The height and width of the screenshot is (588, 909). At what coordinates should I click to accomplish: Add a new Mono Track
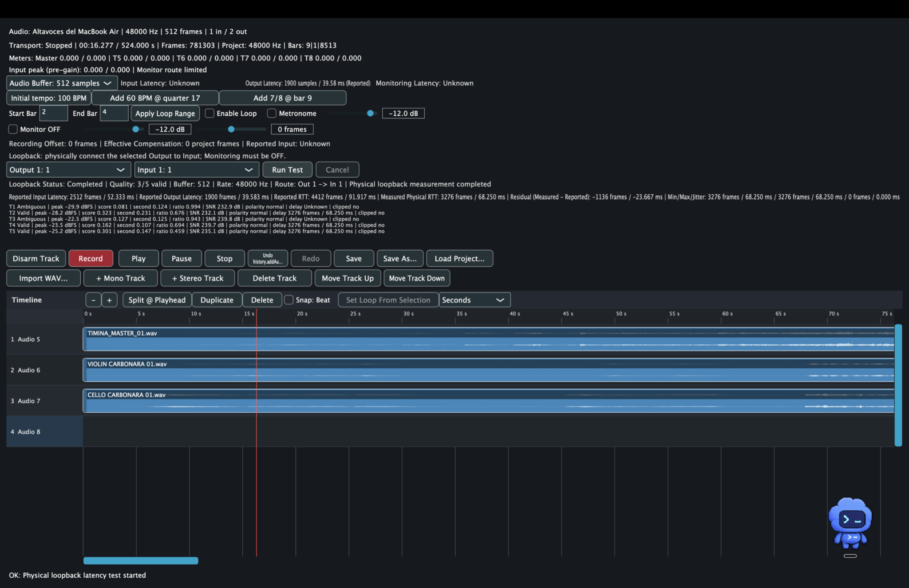(121, 278)
